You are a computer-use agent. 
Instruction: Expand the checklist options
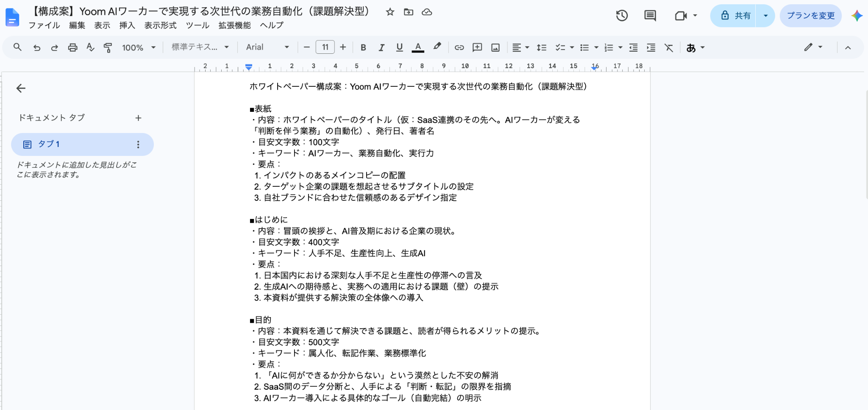pos(572,47)
